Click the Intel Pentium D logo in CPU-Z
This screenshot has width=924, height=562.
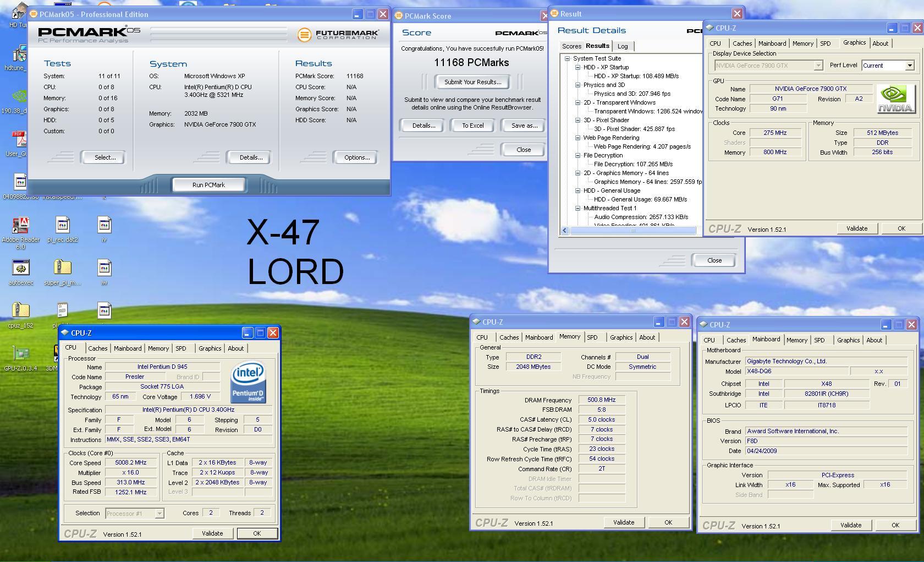pos(248,381)
